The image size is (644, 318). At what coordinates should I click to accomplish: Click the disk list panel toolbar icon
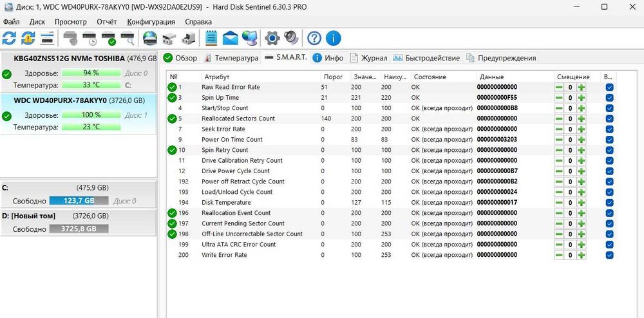coord(47,39)
